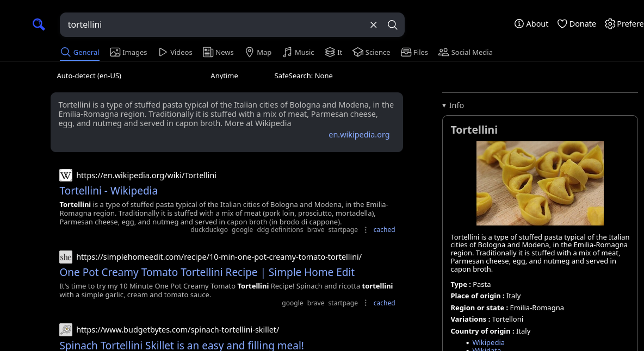Submit search with the magnifier button

(392, 25)
